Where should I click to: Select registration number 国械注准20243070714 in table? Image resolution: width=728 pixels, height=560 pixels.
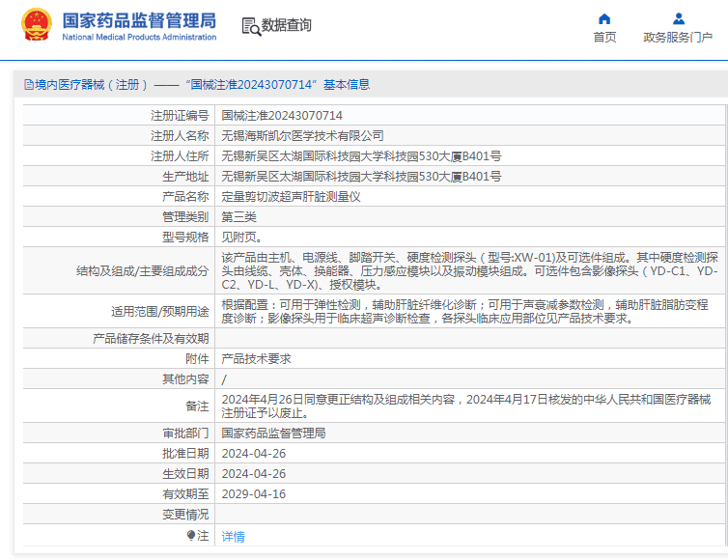pos(282,115)
